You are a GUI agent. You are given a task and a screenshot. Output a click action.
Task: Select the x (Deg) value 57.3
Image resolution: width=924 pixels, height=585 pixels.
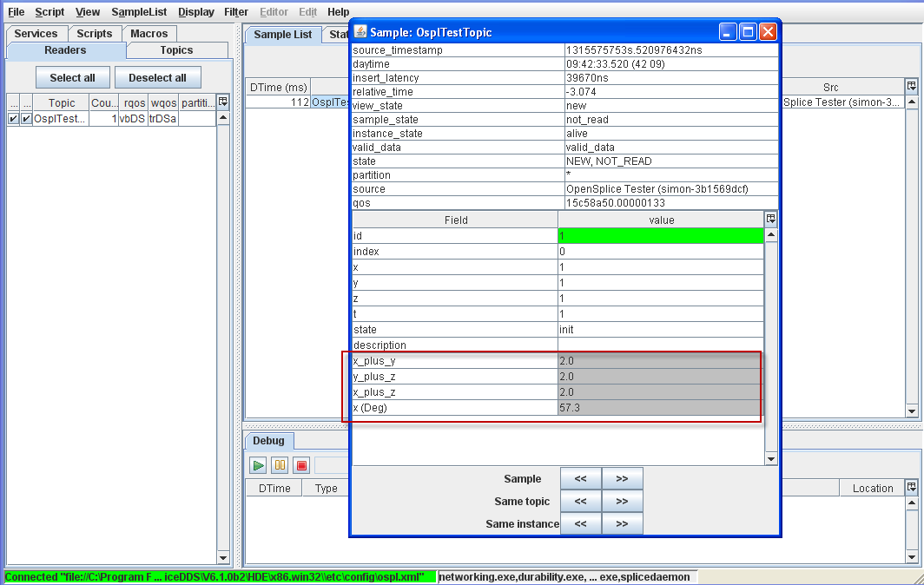661,408
